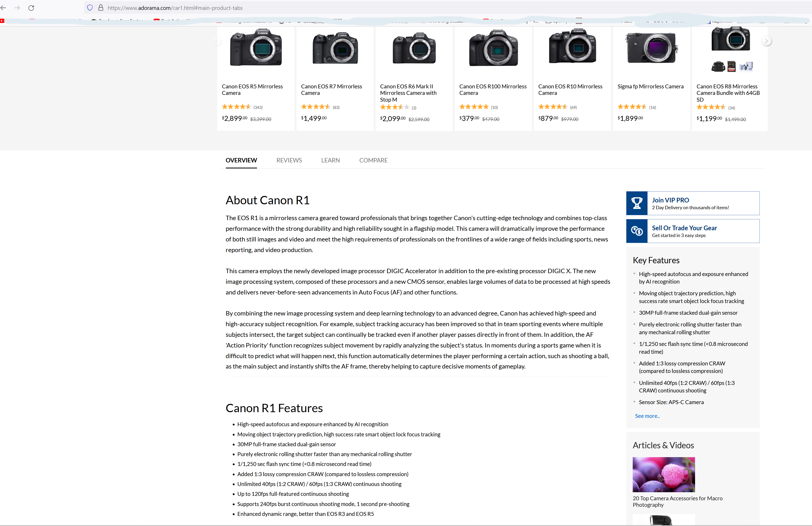The image size is (812, 526).
Task: Click the Join VIP PRO heading link
Action: click(670, 200)
